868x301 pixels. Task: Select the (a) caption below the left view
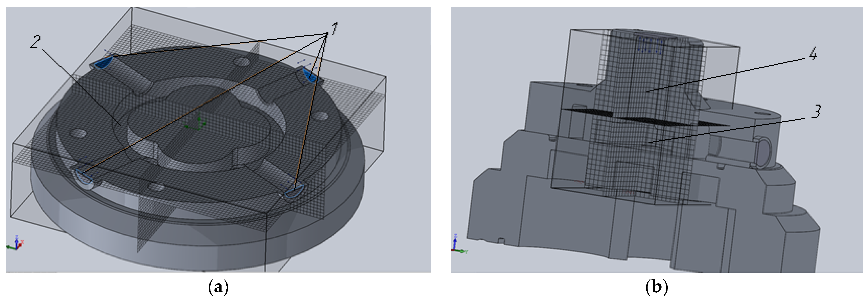pyautogui.click(x=219, y=287)
